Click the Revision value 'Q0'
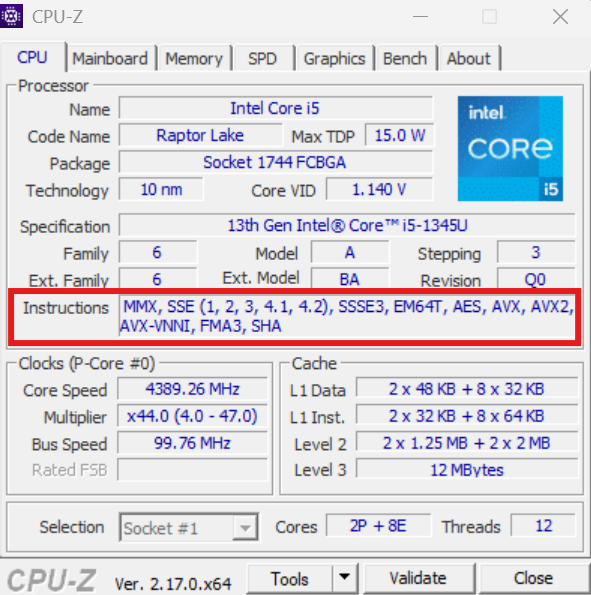Image resolution: width=591 pixels, height=595 pixels. [x=536, y=280]
